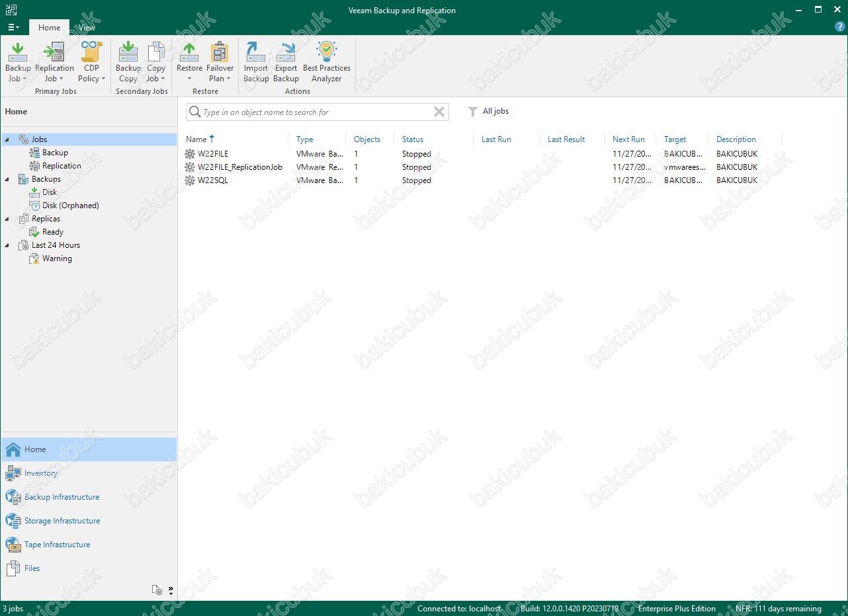Viewport: 848px width, 616px height.
Task: Select Warning under Last 24 Hours
Action: pos(57,258)
